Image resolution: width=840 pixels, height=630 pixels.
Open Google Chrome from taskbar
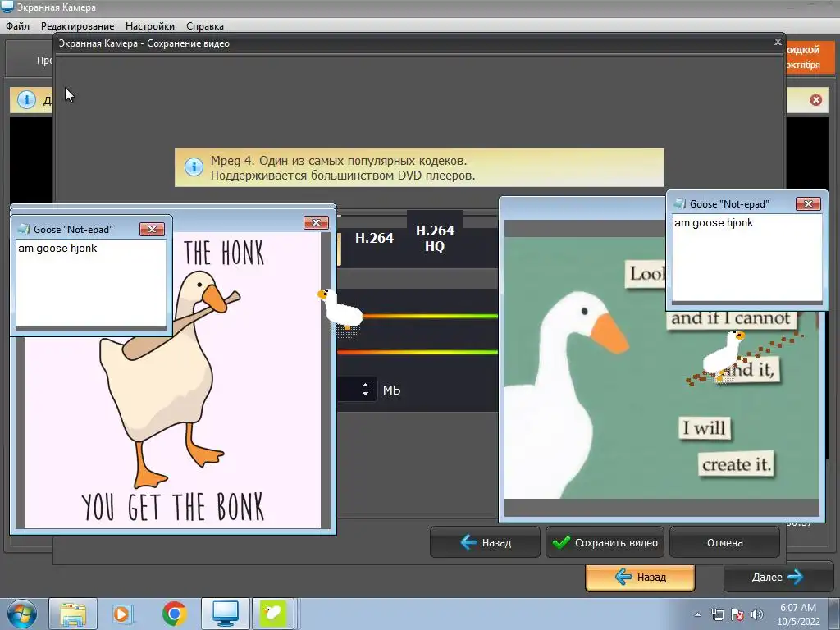174,614
